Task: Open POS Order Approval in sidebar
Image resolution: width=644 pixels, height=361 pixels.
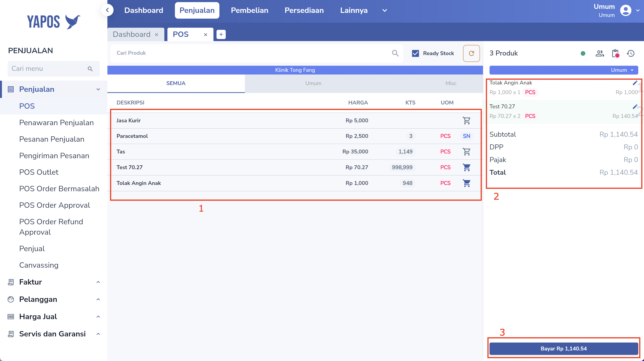Action: click(x=54, y=205)
